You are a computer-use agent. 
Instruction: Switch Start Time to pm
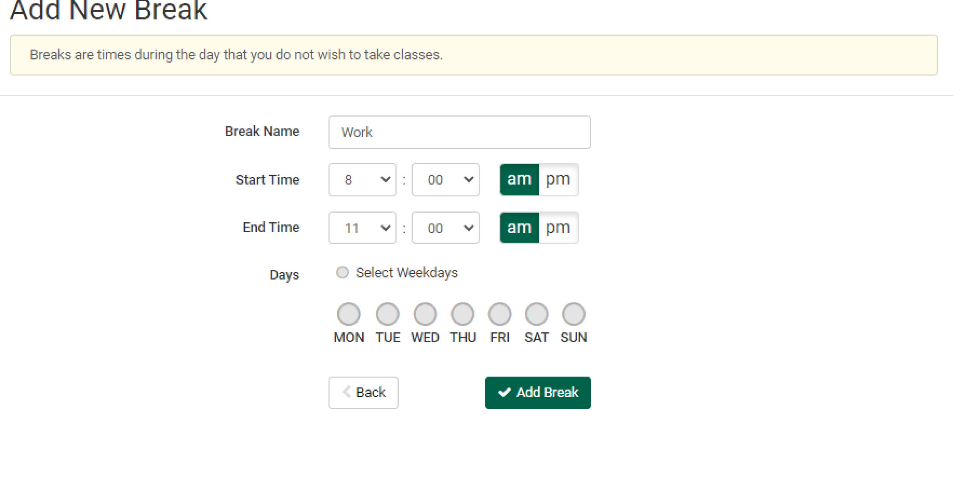[559, 179]
